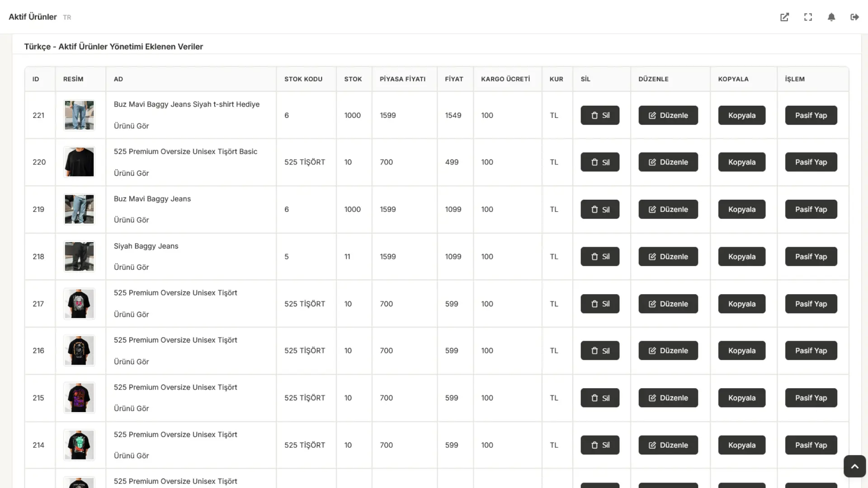View product 219 via Ürünü Gör
The height and width of the screenshot is (488, 868).
pos(131,220)
